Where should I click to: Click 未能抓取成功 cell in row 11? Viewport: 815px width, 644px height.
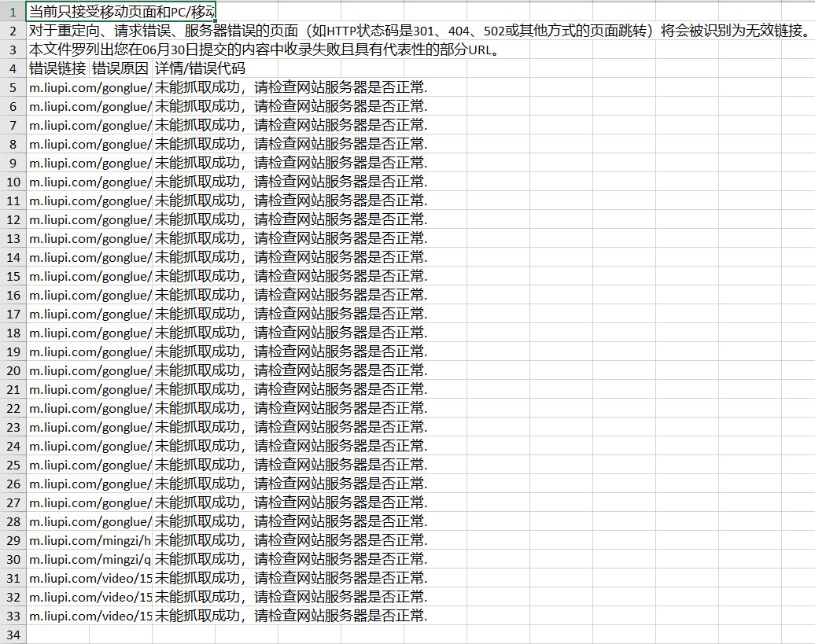pyautogui.click(x=290, y=201)
